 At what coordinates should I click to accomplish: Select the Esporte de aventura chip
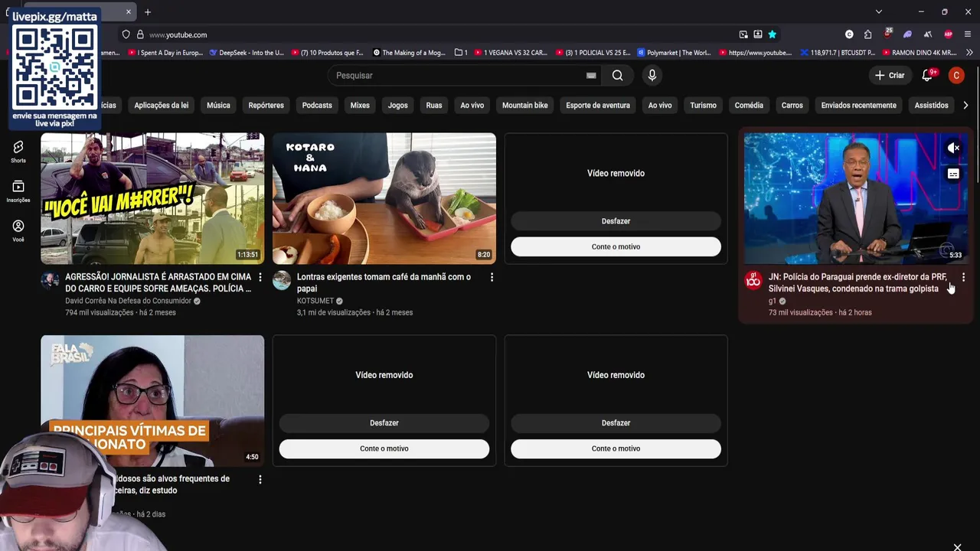click(598, 106)
